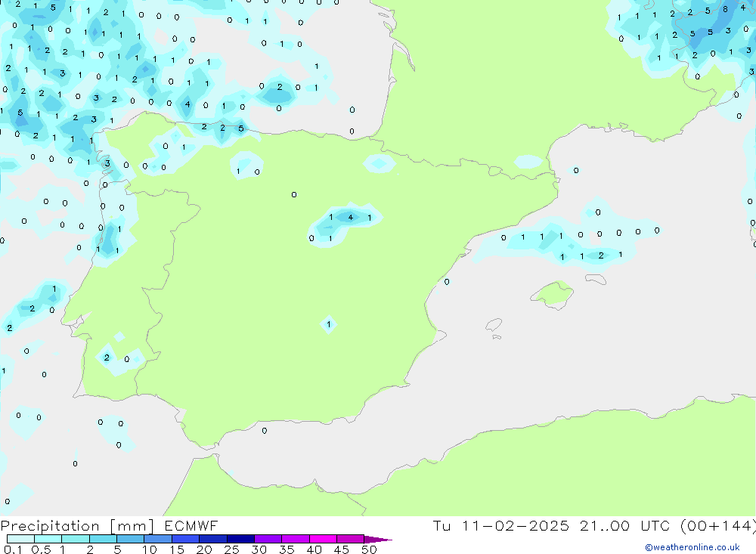Click the lone '1' value in southern Spain
Image resolution: width=756 pixels, height=554 pixels.
(x=329, y=324)
